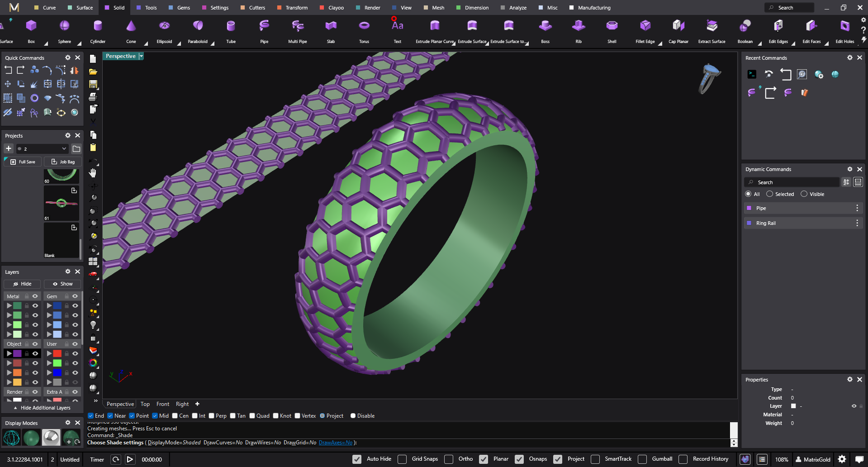Select the Fillet Edge tool
This screenshot has width=868, height=467.
click(x=645, y=26)
